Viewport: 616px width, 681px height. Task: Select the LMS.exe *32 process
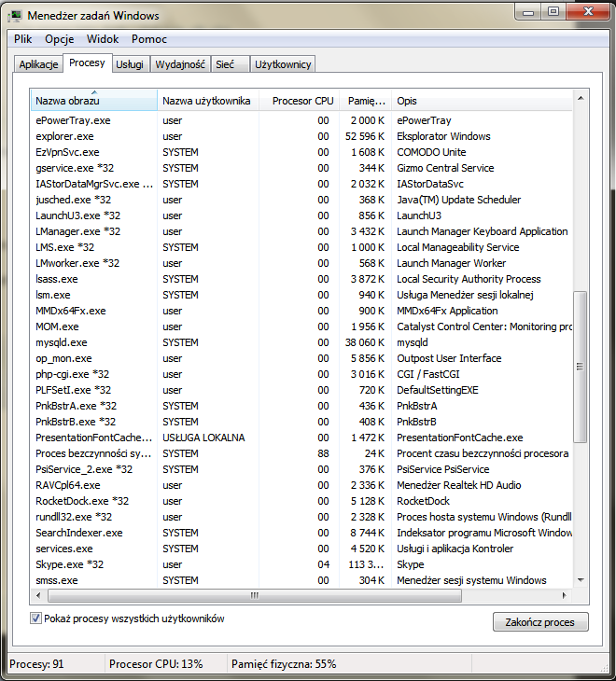(301, 247)
